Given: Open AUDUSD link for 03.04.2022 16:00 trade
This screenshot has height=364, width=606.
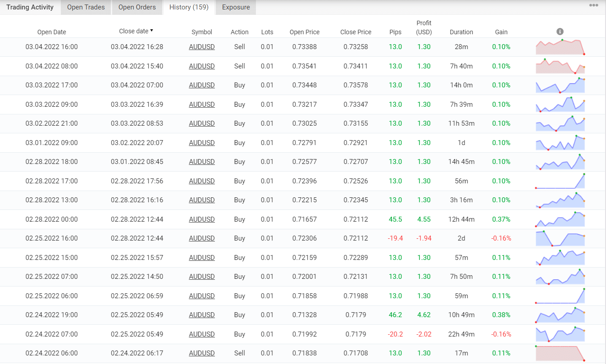Looking at the screenshot, I should [x=202, y=47].
